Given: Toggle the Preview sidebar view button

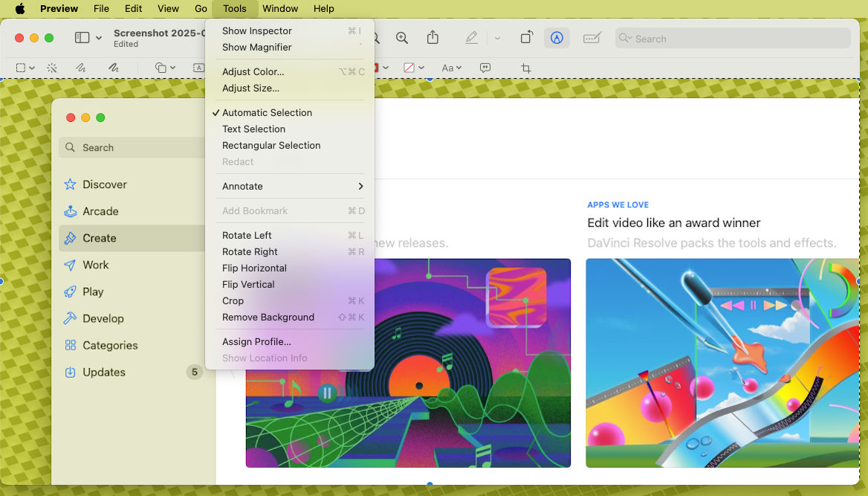Looking at the screenshot, I should click(82, 38).
